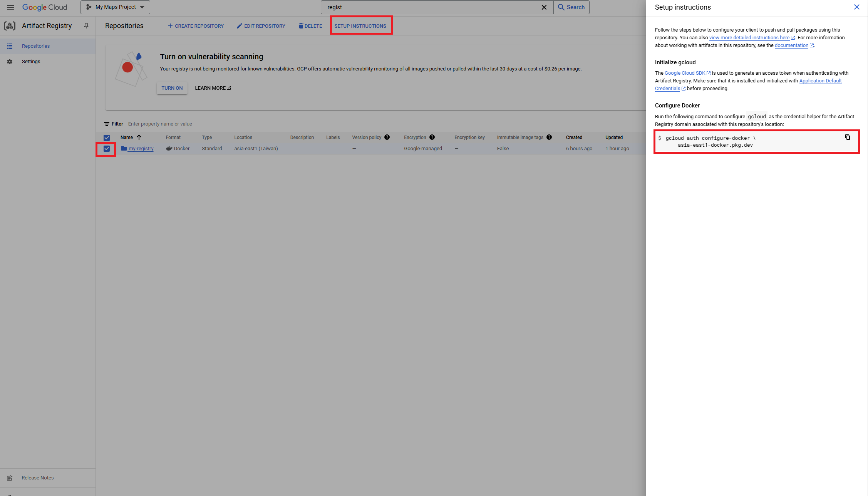This screenshot has height=496, width=868.
Task: Click the Docker format icon for my-registry
Action: 169,148
